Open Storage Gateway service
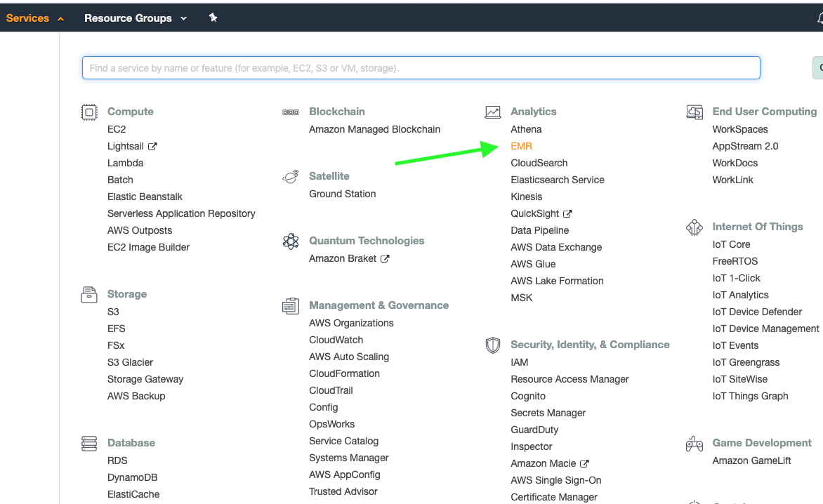The height and width of the screenshot is (504, 823). point(145,379)
